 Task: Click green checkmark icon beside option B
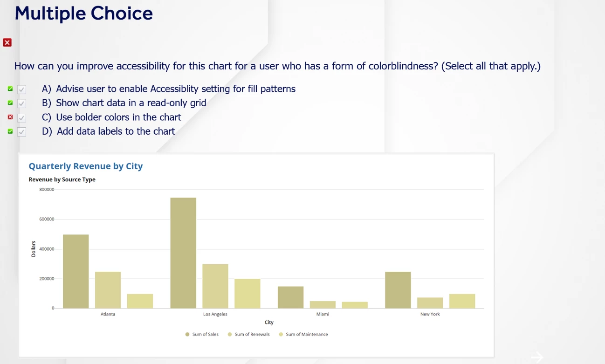point(10,103)
